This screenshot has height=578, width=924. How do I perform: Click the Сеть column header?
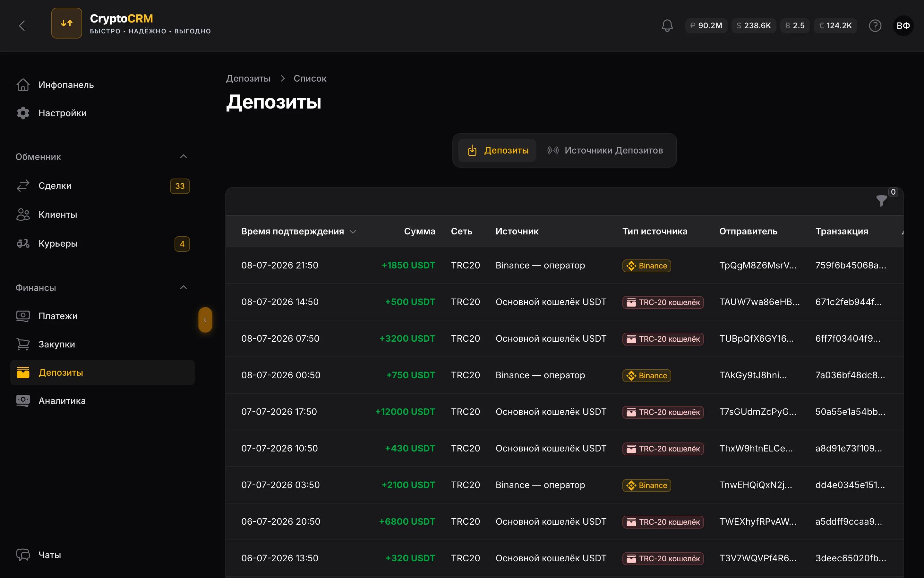pyautogui.click(x=461, y=231)
